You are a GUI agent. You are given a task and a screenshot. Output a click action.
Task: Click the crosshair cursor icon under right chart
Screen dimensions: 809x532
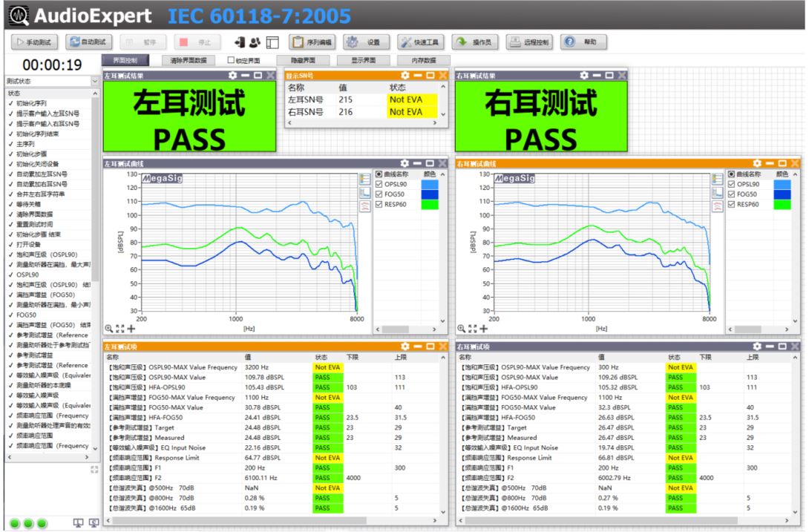tap(484, 328)
